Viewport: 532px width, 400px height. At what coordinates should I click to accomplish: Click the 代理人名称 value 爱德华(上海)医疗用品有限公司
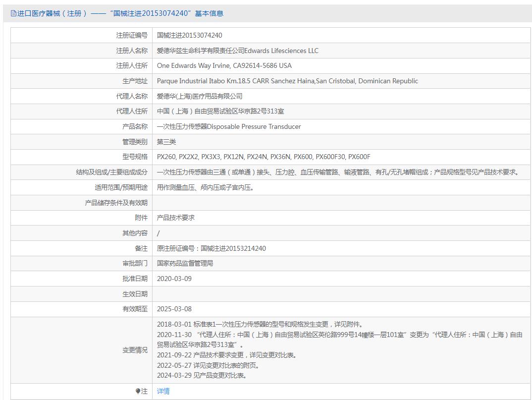[x=200, y=96]
